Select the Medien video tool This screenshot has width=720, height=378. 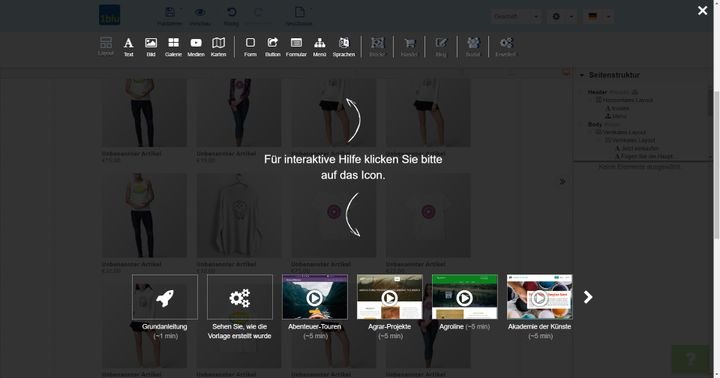click(196, 47)
